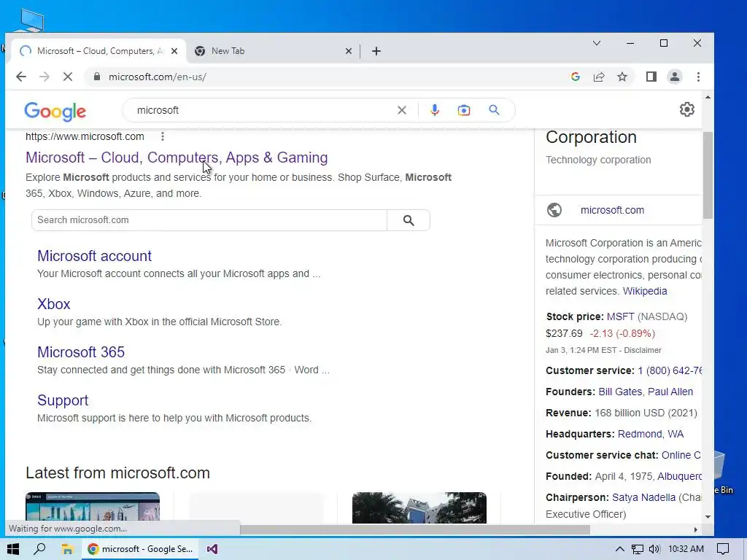Open the result options three-dot menu

tap(163, 136)
